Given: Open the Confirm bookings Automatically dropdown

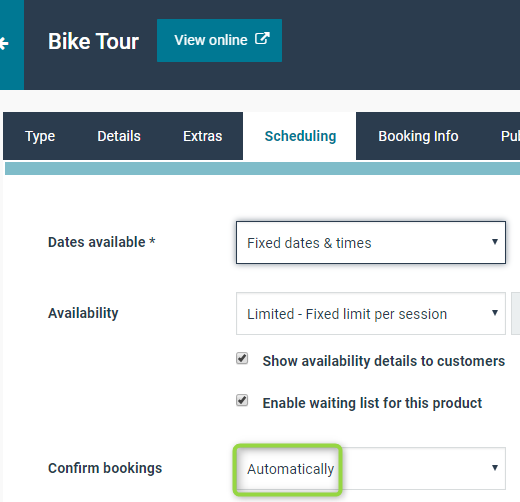Looking at the screenshot, I should tap(371, 468).
